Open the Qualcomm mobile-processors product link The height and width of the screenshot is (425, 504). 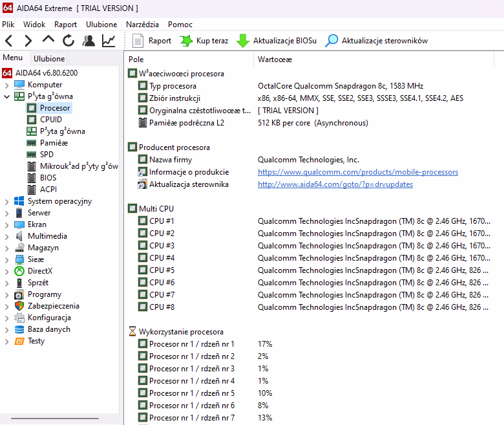click(357, 172)
